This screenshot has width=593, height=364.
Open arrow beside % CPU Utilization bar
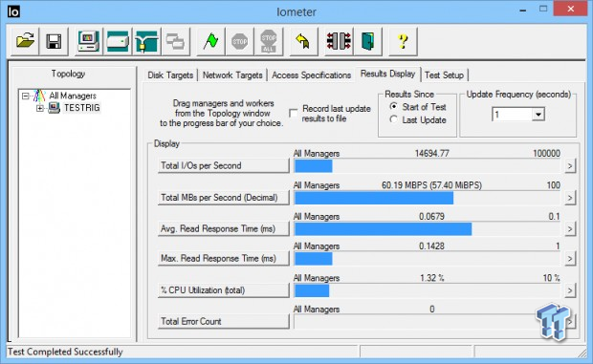click(570, 290)
